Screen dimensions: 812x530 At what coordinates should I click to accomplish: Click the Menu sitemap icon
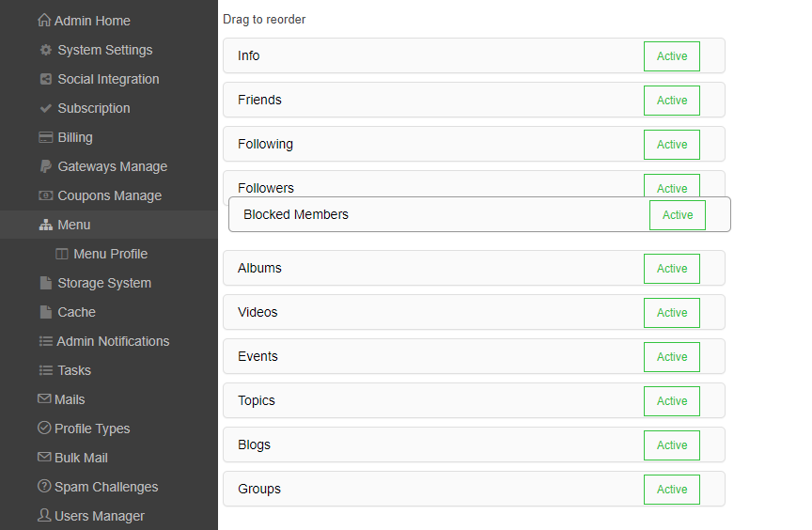45,225
